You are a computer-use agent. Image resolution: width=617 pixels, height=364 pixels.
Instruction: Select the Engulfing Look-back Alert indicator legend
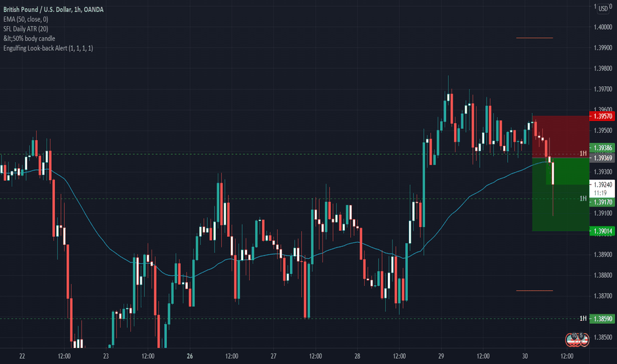pyautogui.click(x=48, y=48)
